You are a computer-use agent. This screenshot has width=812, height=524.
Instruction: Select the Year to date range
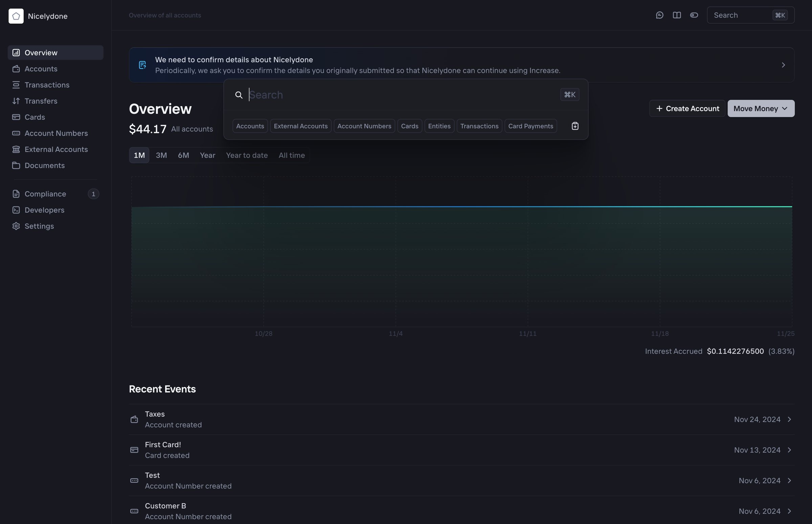pyautogui.click(x=247, y=155)
